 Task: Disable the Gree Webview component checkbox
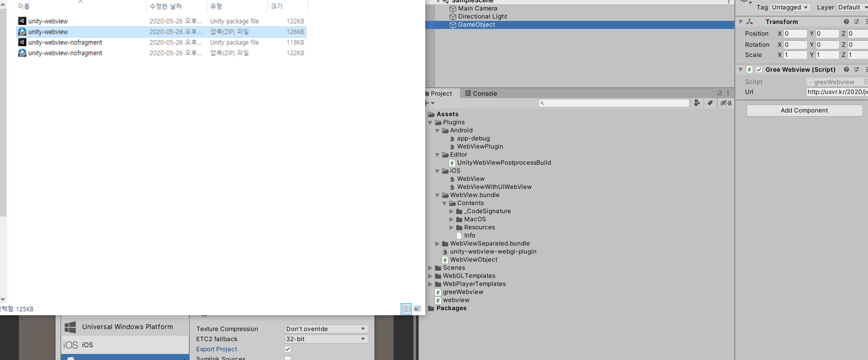tap(759, 69)
